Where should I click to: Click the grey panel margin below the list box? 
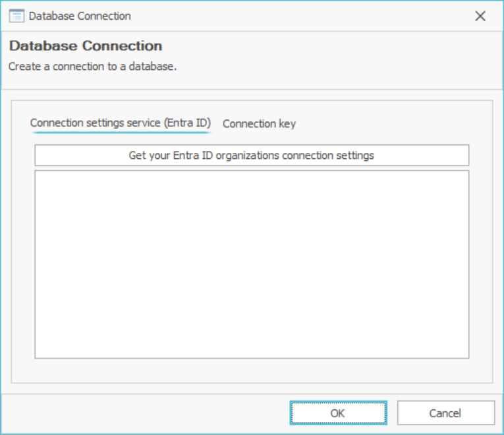pyautogui.click(x=252, y=370)
